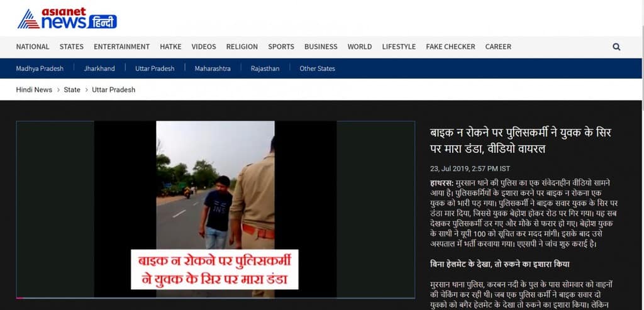Switch to the Jharkhand state tab

point(99,69)
